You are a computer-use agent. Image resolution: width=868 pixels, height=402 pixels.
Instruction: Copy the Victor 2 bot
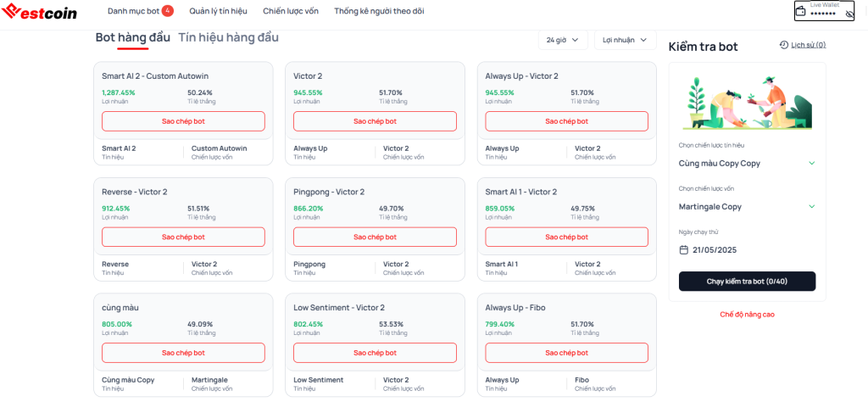coord(375,121)
